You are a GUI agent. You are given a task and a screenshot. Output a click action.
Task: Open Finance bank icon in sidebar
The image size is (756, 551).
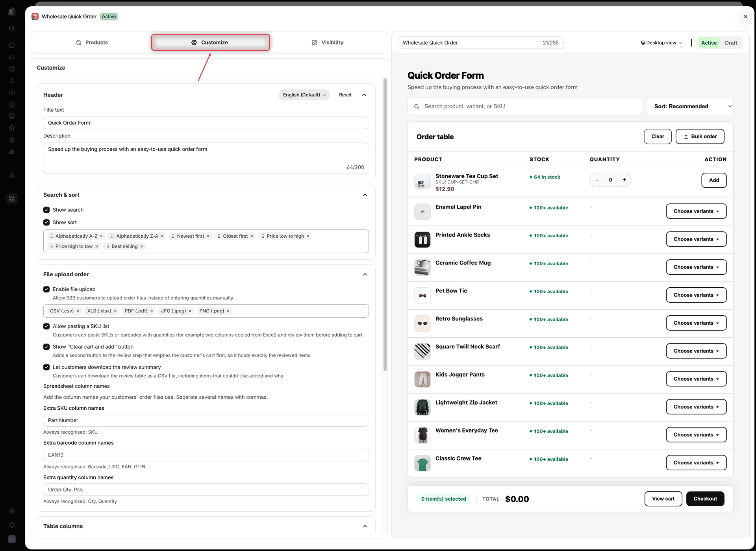point(12,140)
